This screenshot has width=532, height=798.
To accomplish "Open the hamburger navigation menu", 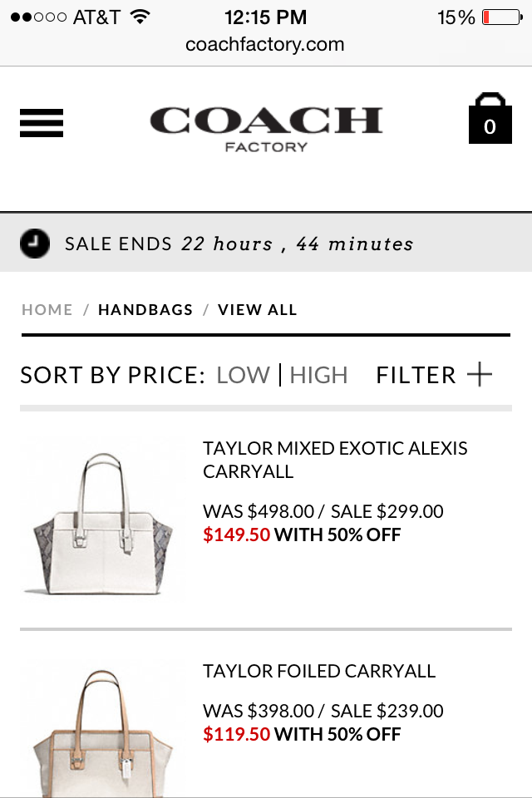I will click(42, 123).
